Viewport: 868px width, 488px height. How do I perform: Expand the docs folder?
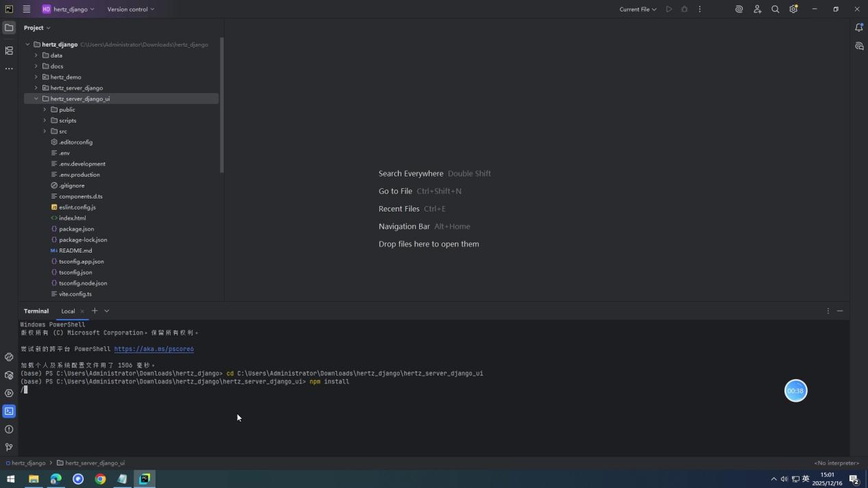36,66
